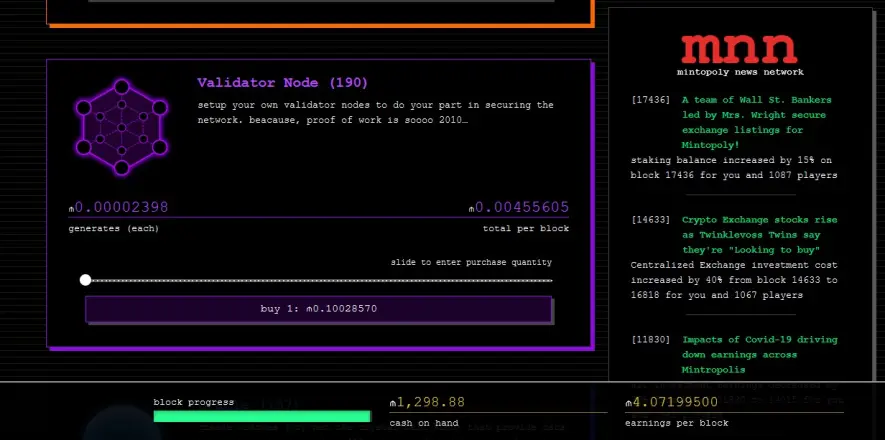Image resolution: width=885 pixels, height=440 pixels.
Task: Click the [14633] block number
Action: pyautogui.click(x=651, y=220)
